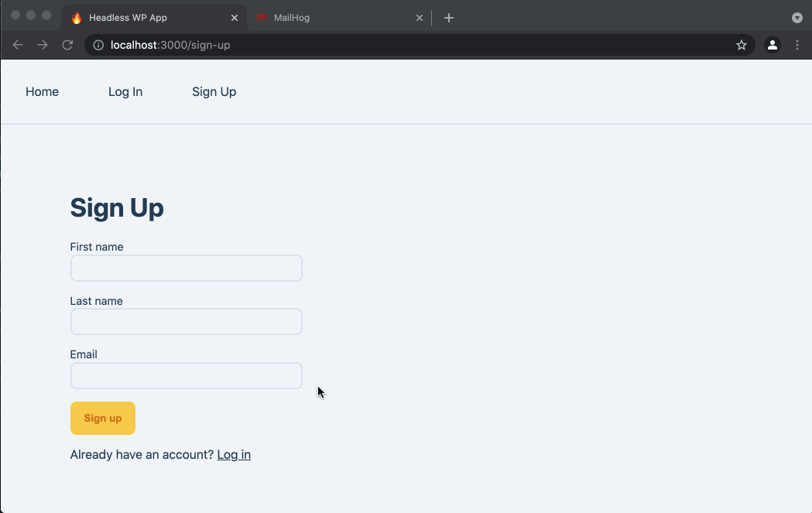Open the Chrome three-dot menu

pos(797,45)
